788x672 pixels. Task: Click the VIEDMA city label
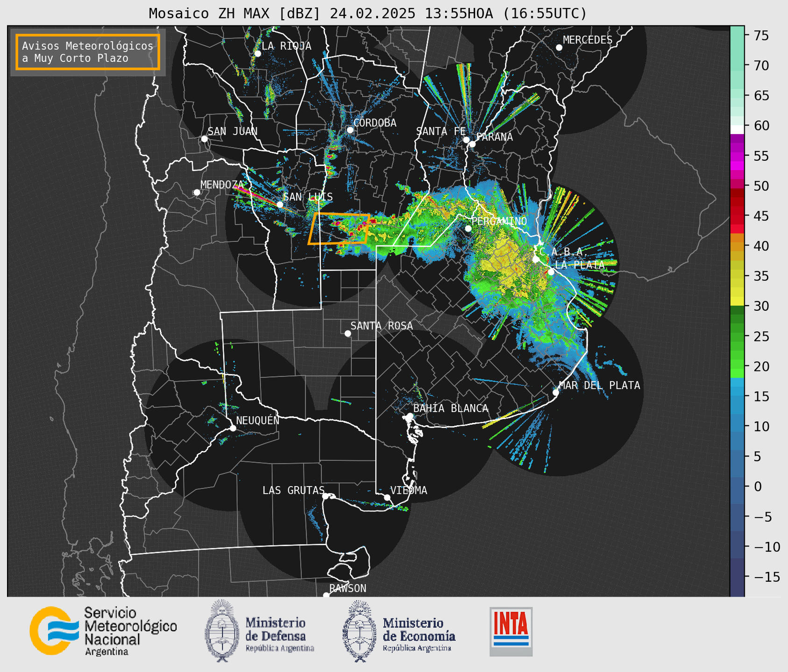tap(409, 490)
